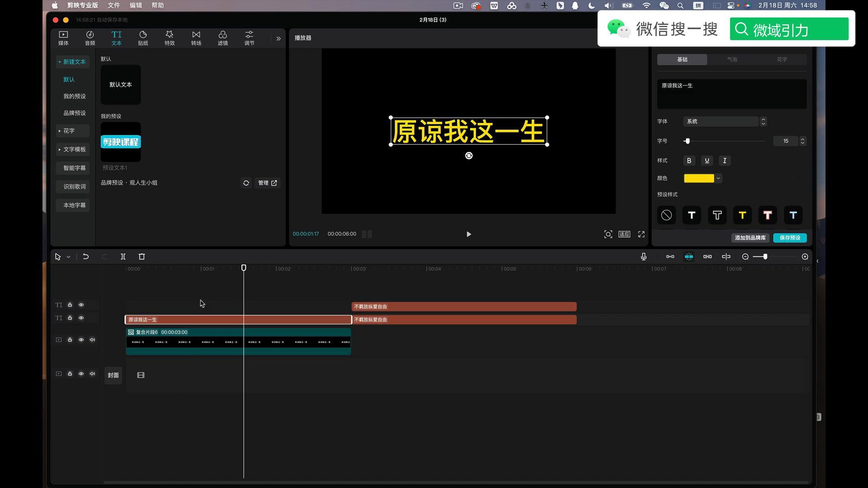Screen dimensions: 868x488
Task: Toggle main track magnet icon
Action: [x=670, y=257]
